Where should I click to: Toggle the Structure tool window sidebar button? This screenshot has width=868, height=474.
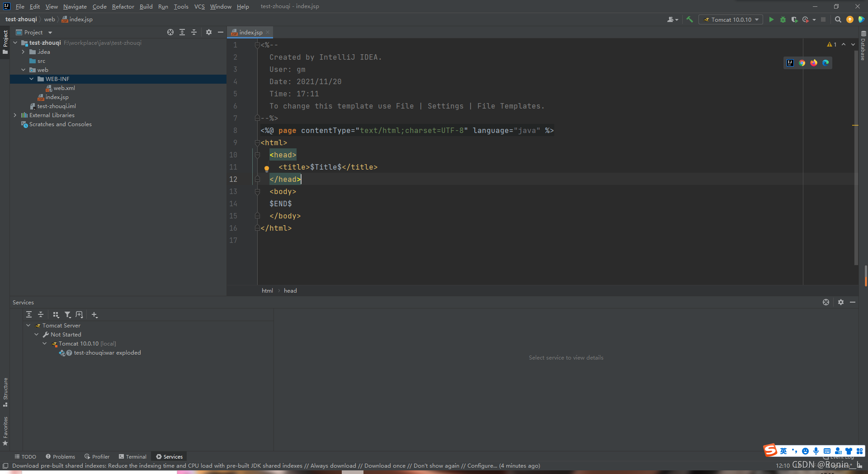point(5,392)
